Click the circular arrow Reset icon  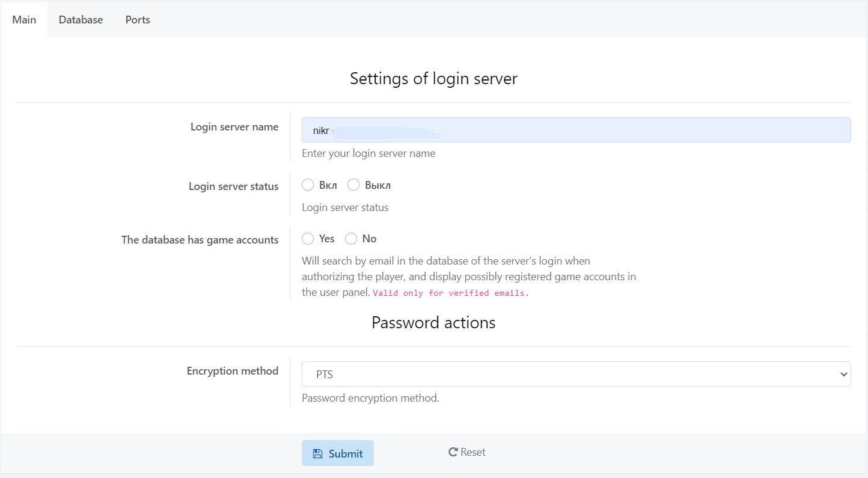point(453,452)
